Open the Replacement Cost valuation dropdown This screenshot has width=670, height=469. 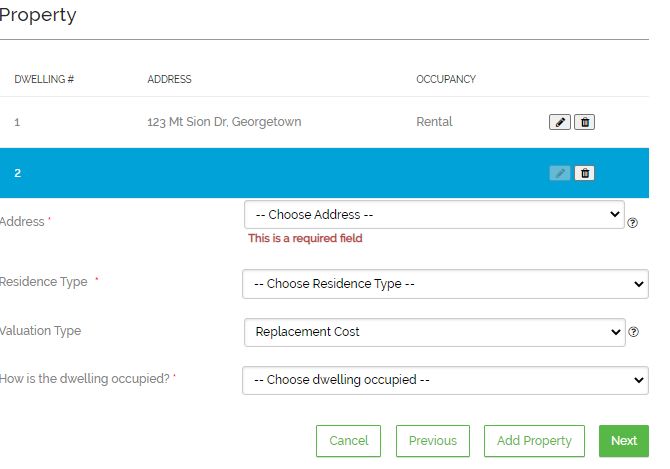coord(435,332)
